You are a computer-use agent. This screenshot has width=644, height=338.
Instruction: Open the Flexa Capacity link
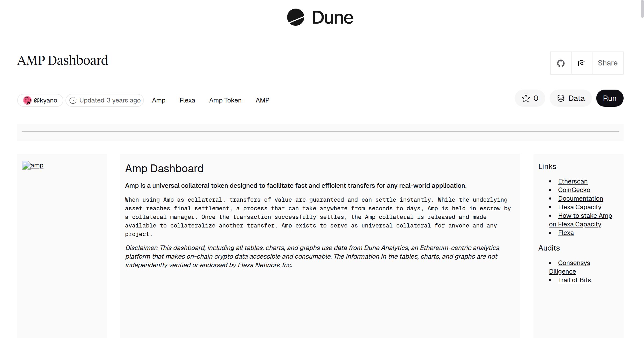[580, 207]
